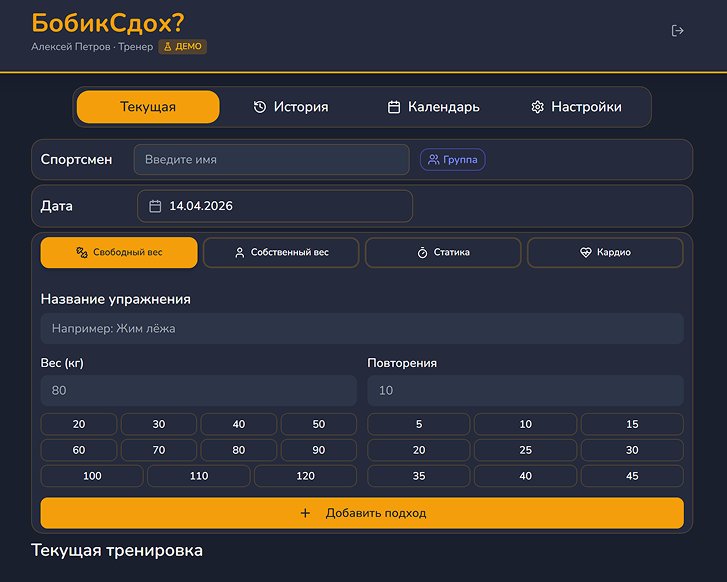Focus the Вес (кг) input field
The image size is (727, 582).
(x=198, y=390)
